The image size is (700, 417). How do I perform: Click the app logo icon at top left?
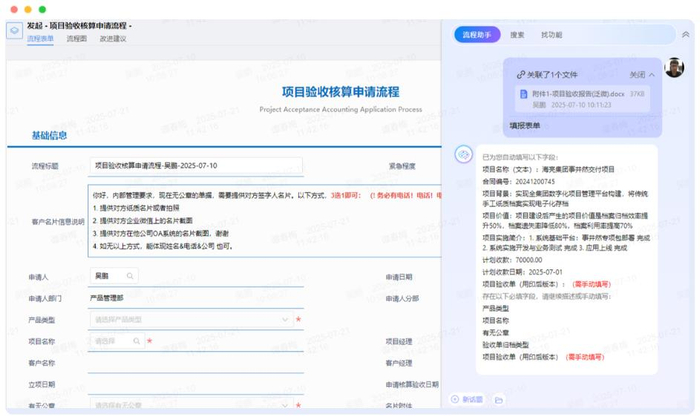click(14, 31)
